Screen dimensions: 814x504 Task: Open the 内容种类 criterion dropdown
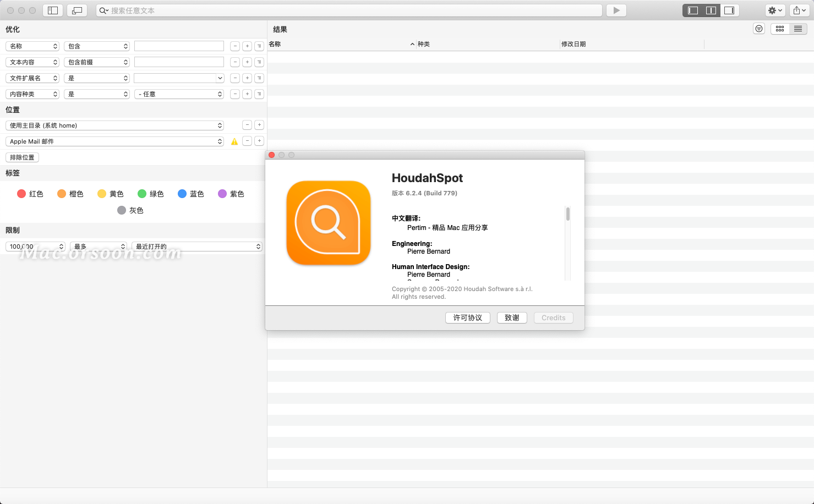32,94
